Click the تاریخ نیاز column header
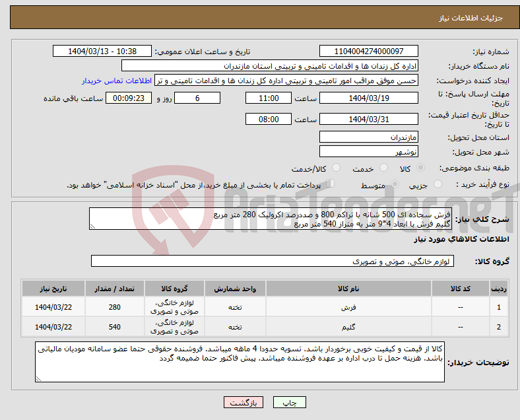This screenshot has width=520, height=420. point(53,289)
